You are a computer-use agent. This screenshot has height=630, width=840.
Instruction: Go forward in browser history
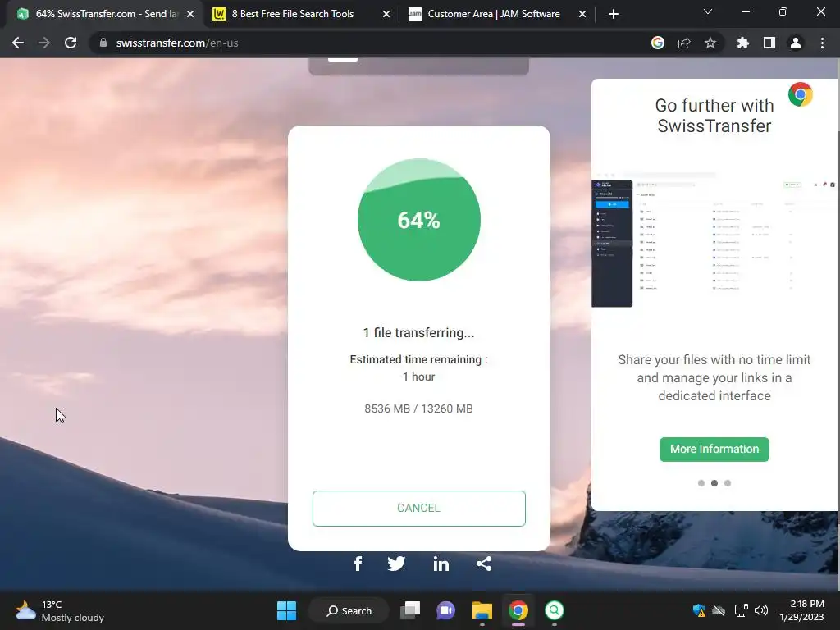click(44, 43)
